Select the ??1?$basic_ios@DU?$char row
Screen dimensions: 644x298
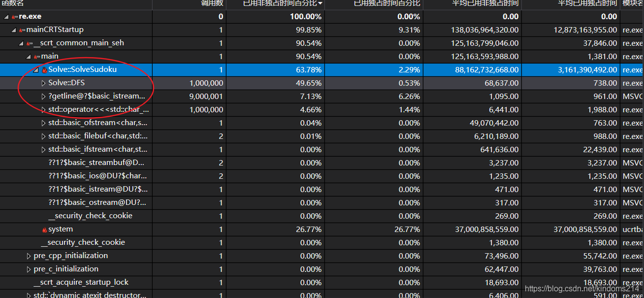[x=322, y=176]
